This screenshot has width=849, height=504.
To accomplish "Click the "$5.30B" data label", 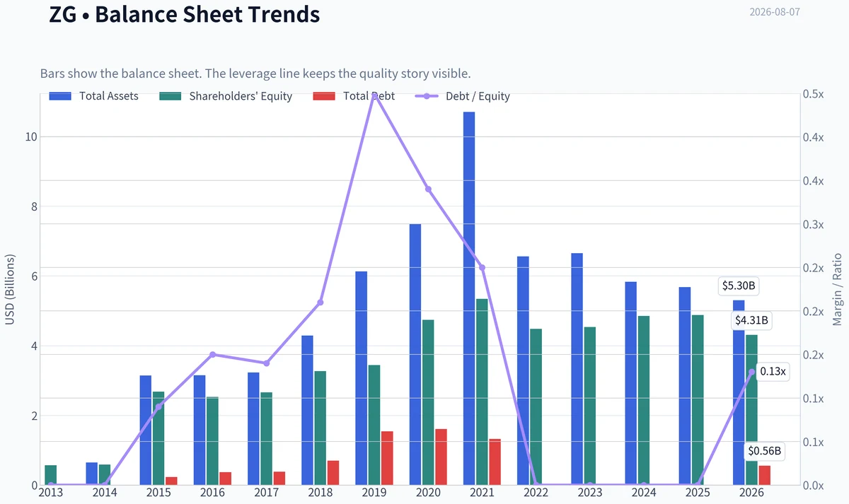I will 739,286.
